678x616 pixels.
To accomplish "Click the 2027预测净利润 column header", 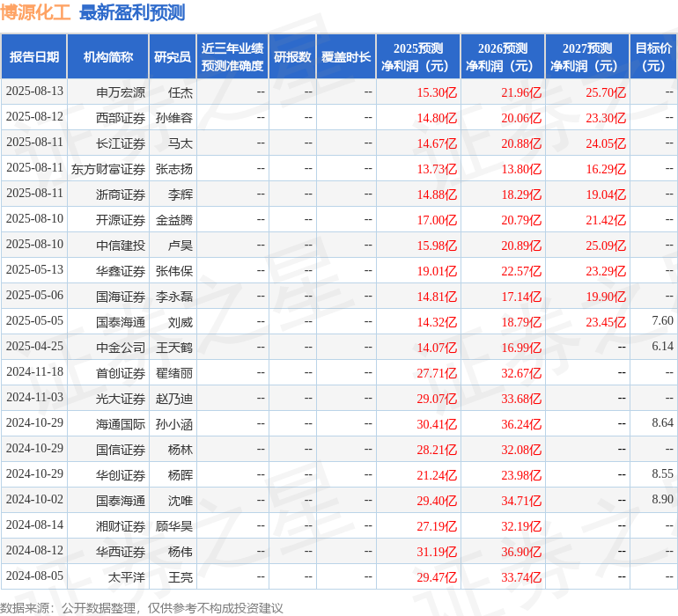I will coord(587,57).
